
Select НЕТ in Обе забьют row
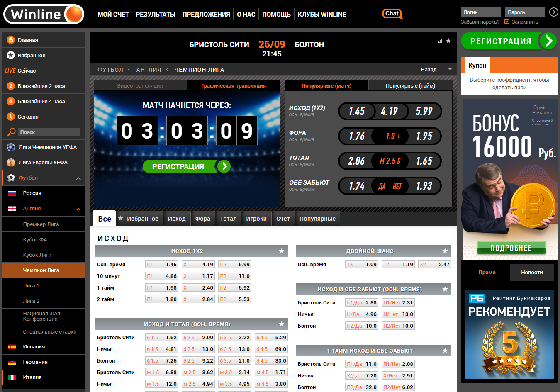(397, 186)
